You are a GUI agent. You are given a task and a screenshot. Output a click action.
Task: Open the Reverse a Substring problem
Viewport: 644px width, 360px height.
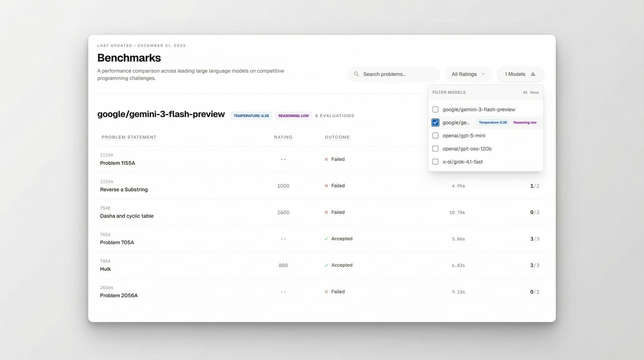click(x=124, y=190)
